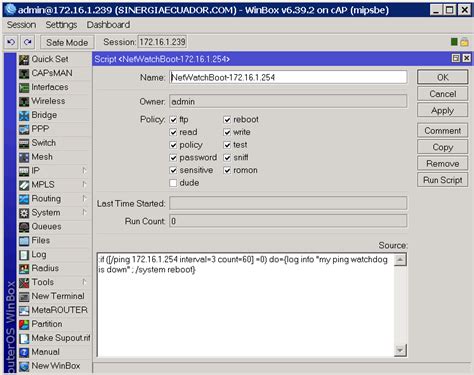The height and width of the screenshot is (375, 474).
Task: Click the Remove button
Action: (x=443, y=164)
